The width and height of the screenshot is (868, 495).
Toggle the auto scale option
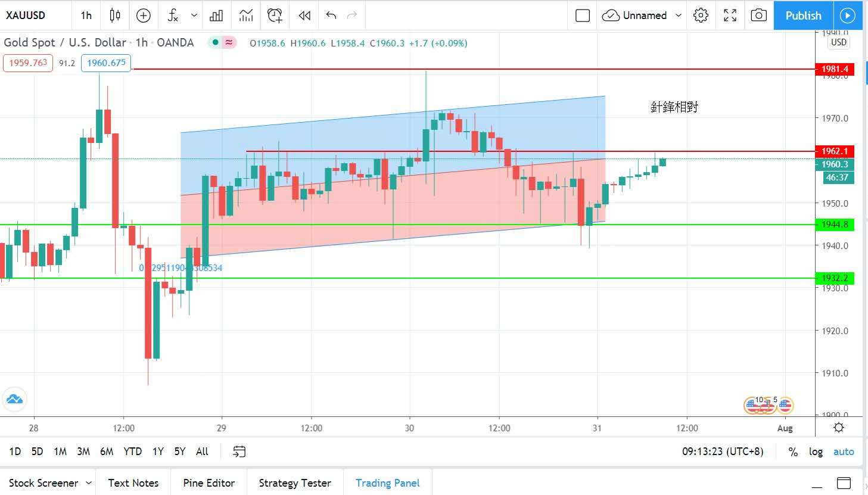pyautogui.click(x=844, y=452)
